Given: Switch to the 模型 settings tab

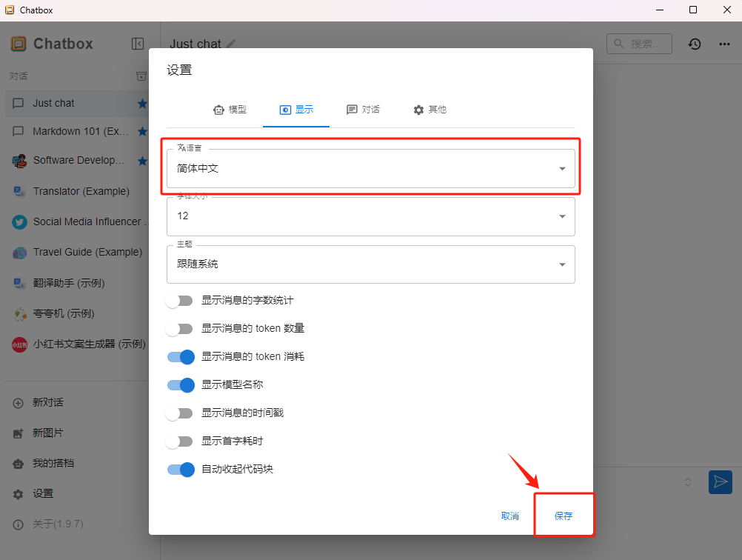Looking at the screenshot, I should pos(230,110).
